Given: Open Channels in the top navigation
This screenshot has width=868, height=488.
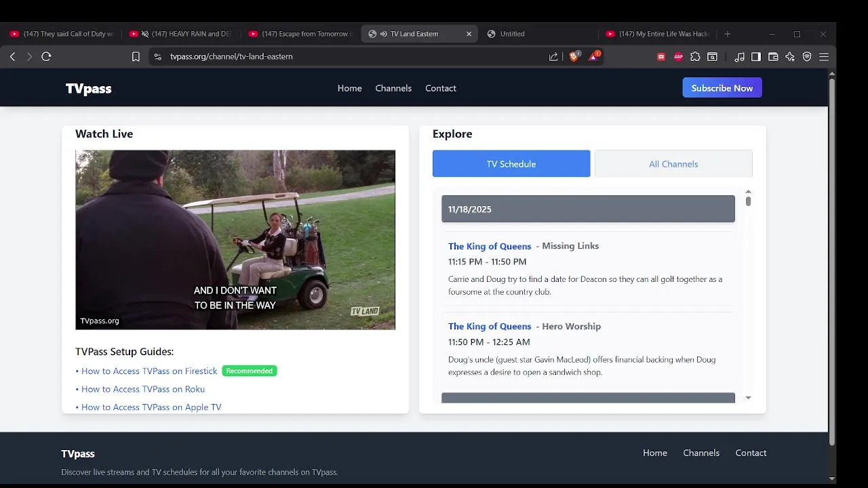Looking at the screenshot, I should coord(393,88).
